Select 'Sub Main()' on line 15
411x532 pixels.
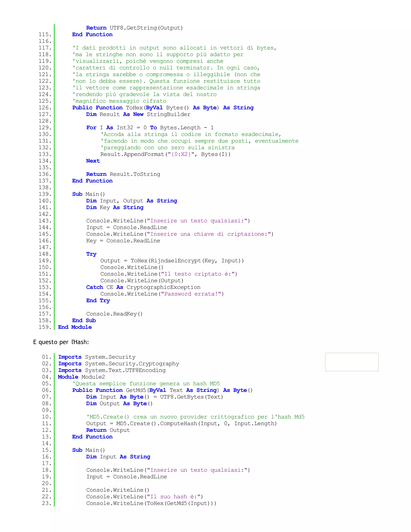[89, 450]
